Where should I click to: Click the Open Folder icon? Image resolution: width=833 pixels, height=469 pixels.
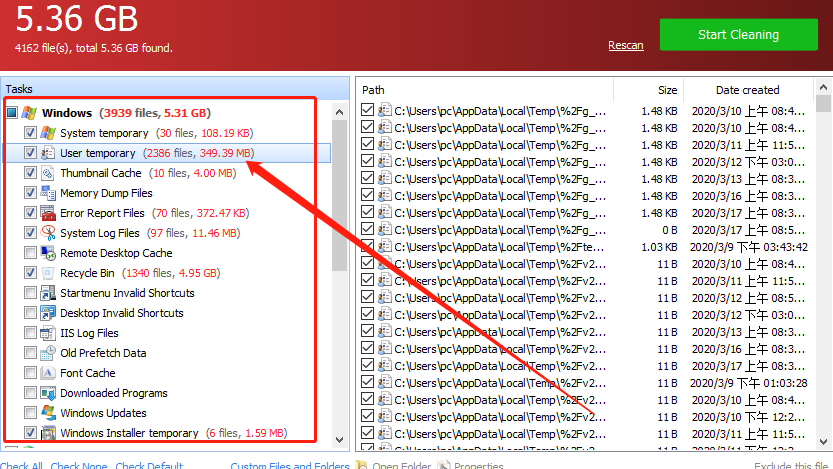coord(361,465)
